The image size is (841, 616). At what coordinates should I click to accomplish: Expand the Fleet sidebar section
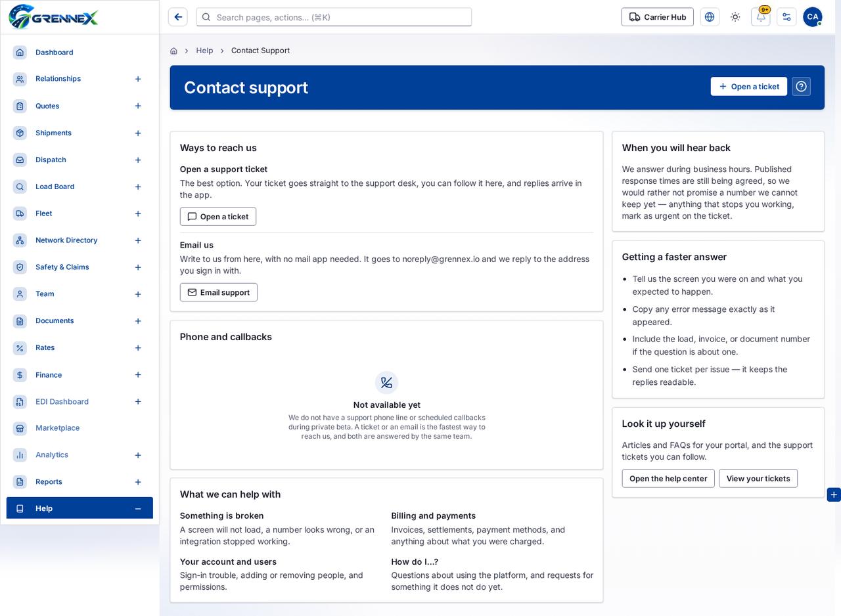[138, 214]
